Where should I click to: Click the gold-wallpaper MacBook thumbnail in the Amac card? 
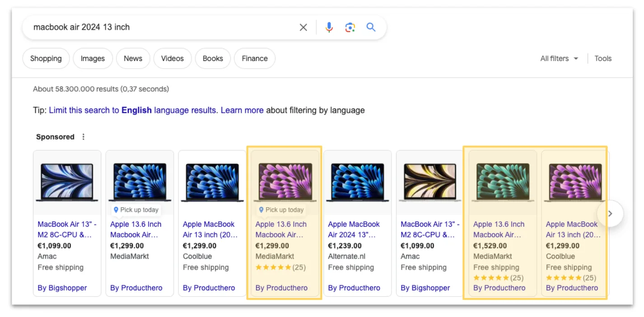click(430, 182)
